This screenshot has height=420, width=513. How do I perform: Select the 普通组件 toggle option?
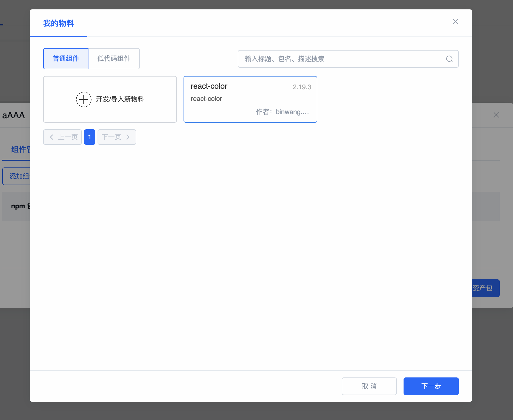pyautogui.click(x=66, y=59)
